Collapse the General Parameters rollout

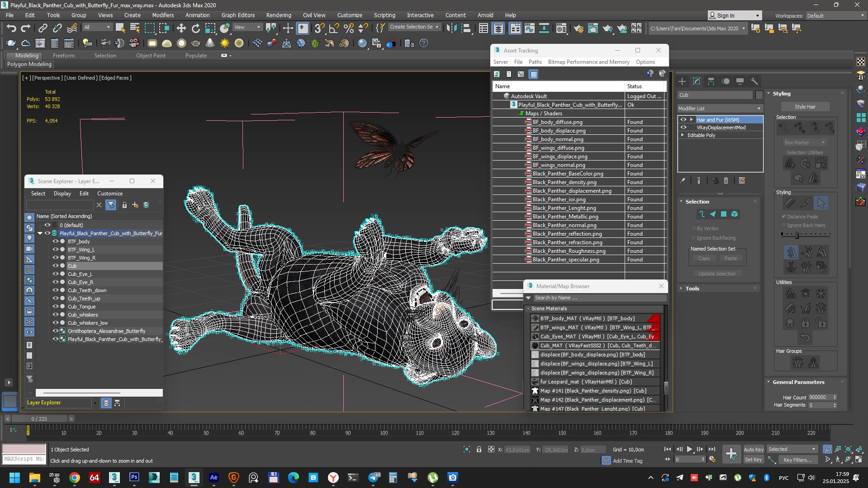pos(798,382)
